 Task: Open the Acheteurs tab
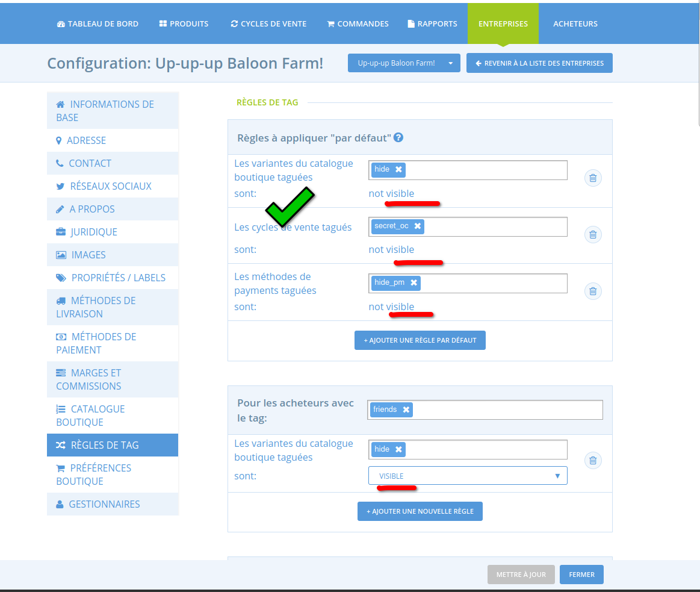pos(575,23)
